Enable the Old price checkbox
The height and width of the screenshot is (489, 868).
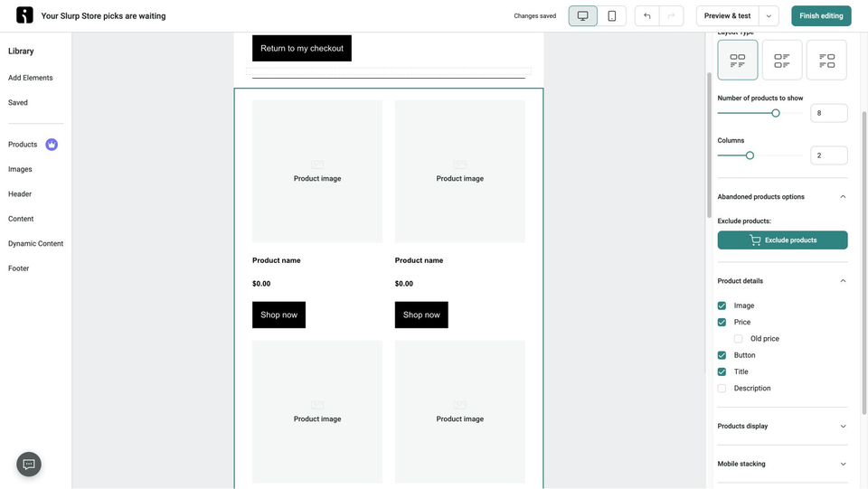(739, 339)
